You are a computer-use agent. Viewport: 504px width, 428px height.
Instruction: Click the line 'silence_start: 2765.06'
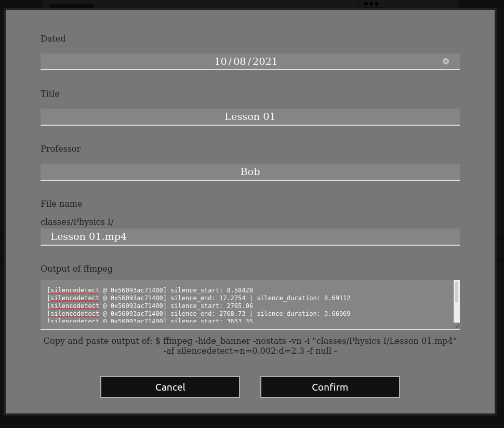[x=150, y=305]
